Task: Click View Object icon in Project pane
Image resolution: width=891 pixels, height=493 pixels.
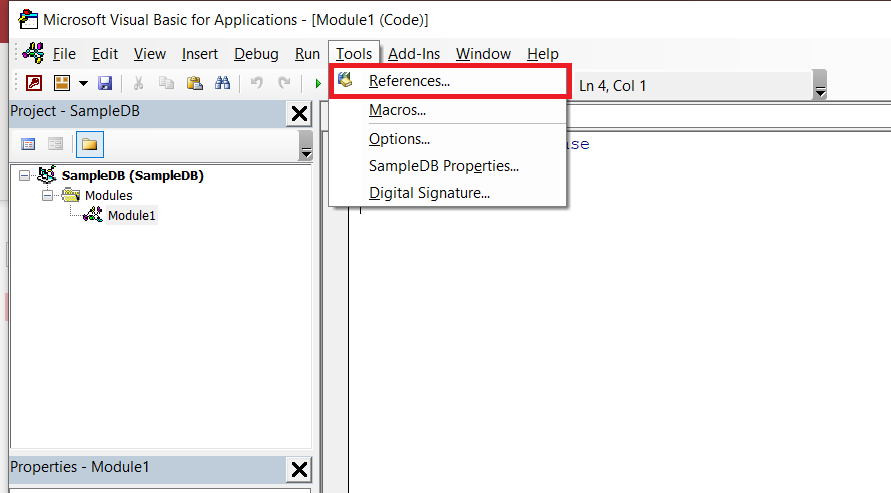Action: pyautogui.click(x=55, y=144)
